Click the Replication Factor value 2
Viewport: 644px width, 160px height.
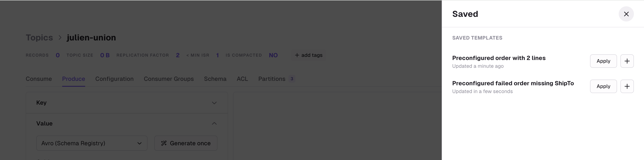click(178, 55)
